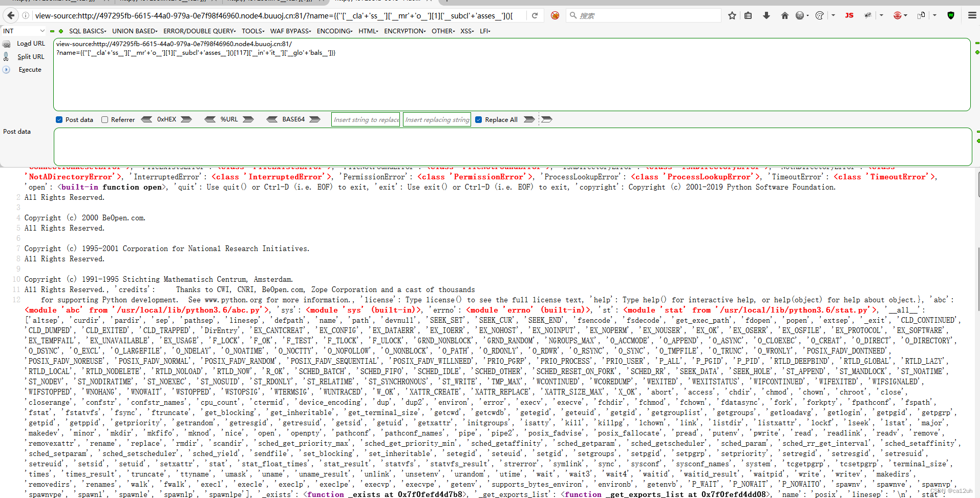This screenshot has width=980, height=498.
Task: Decode hex with left arrow of 0xHEX
Action: tap(146, 119)
